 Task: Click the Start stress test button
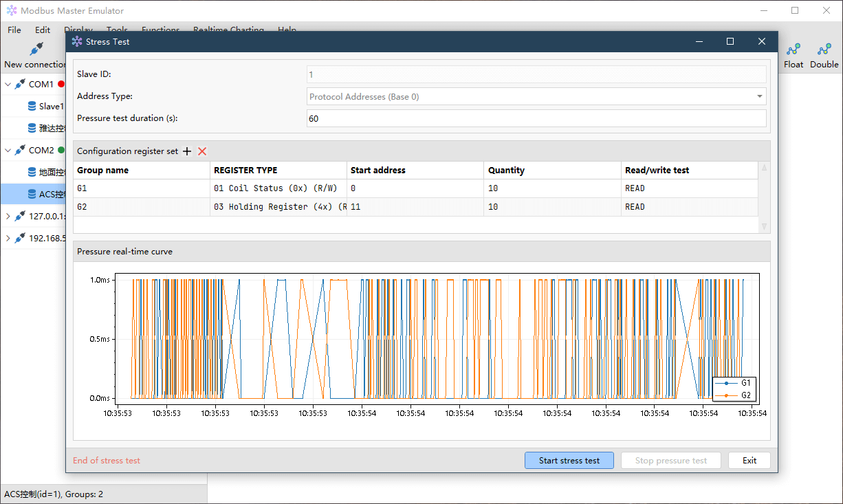(x=569, y=461)
